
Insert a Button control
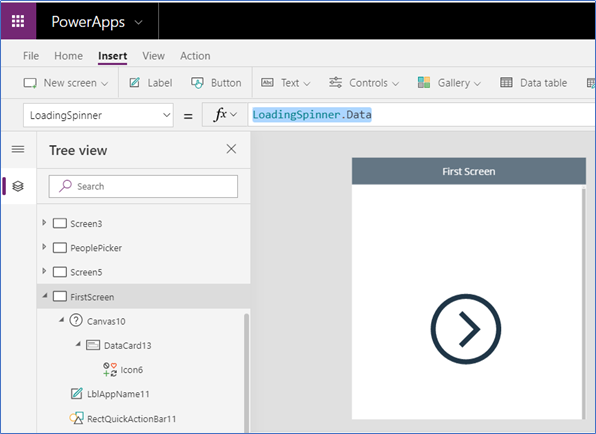click(216, 83)
